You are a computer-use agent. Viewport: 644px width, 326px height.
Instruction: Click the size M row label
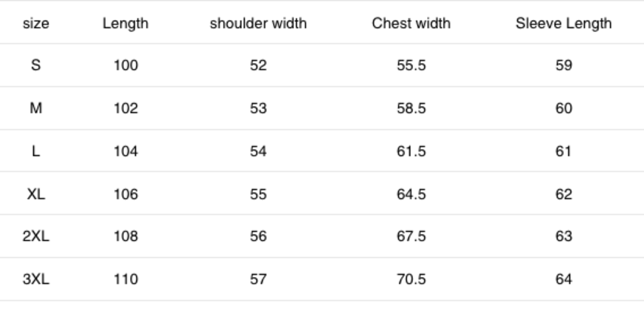click(36, 108)
